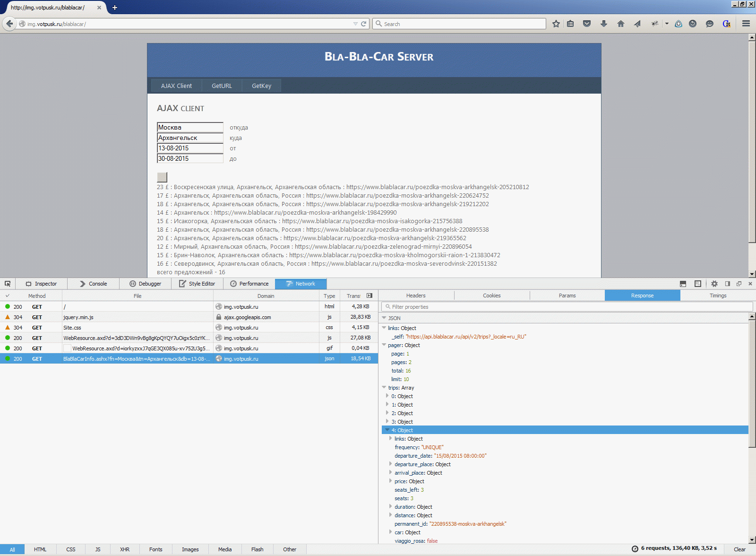The width and height of the screenshot is (756, 556).
Task: Click the circular restore-arrow toolbar icon
Action: click(693, 24)
